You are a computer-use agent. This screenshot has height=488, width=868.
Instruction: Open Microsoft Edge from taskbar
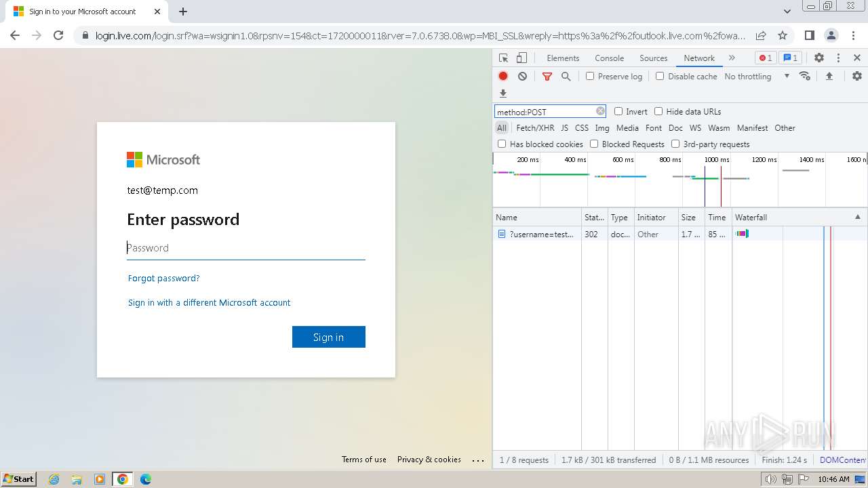tap(146, 479)
